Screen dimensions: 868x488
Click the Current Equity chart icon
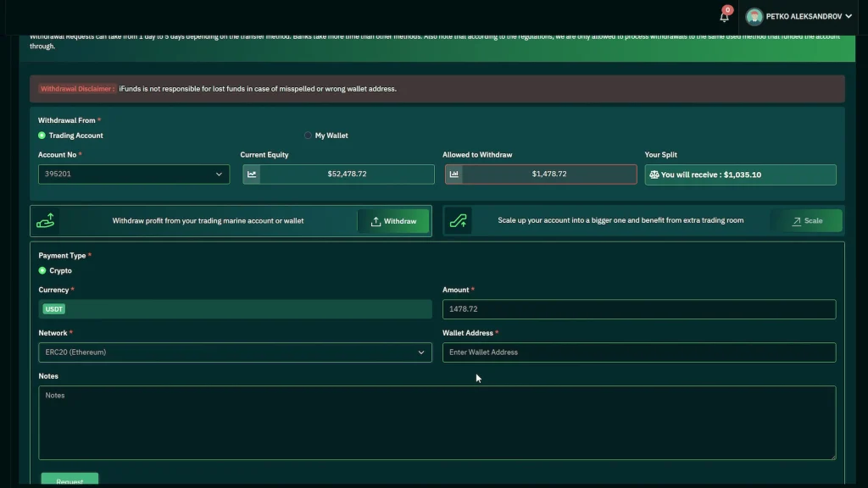coord(251,174)
